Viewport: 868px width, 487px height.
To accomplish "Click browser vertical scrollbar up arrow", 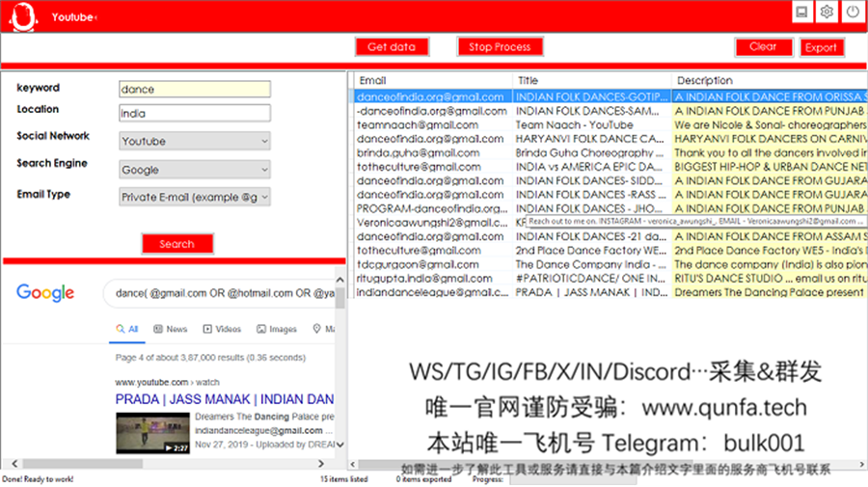I will [339, 280].
